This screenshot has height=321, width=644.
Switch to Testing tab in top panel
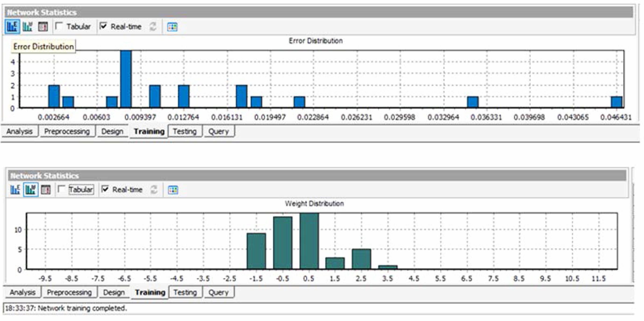185,131
